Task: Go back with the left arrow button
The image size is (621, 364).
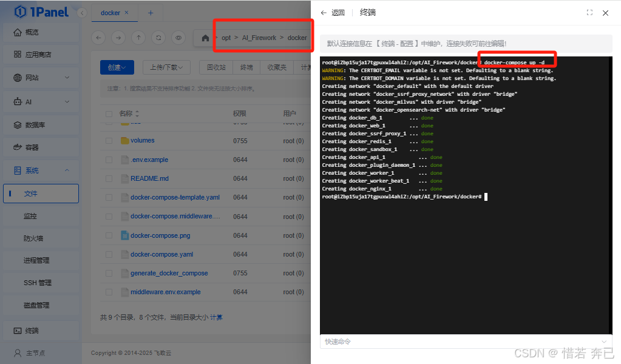Action: [x=98, y=38]
